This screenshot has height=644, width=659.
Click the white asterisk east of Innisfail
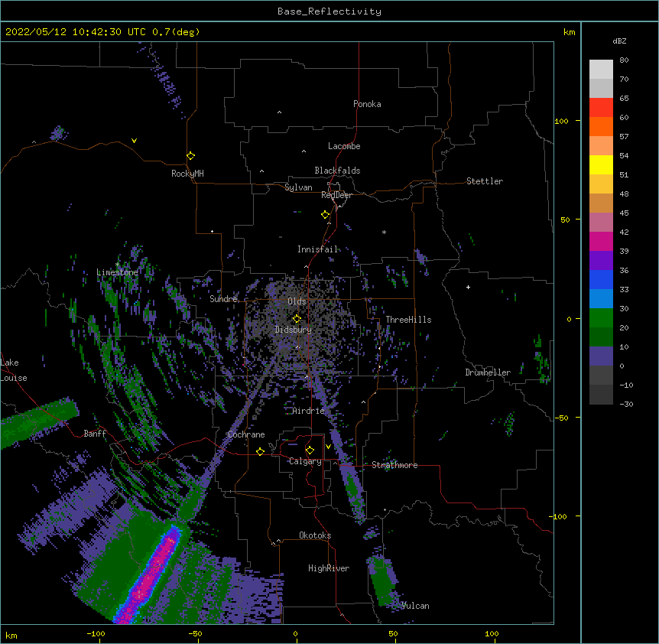[384, 232]
